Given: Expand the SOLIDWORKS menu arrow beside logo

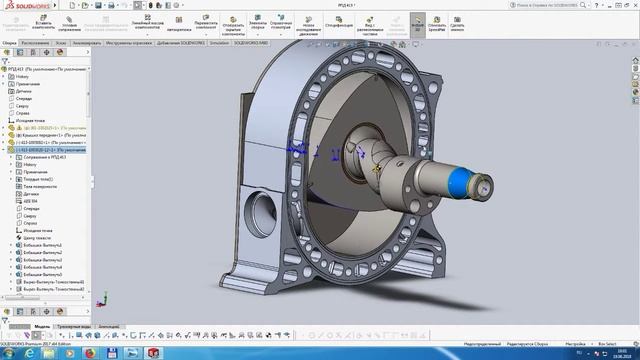Looking at the screenshot, I should (55, 5).
